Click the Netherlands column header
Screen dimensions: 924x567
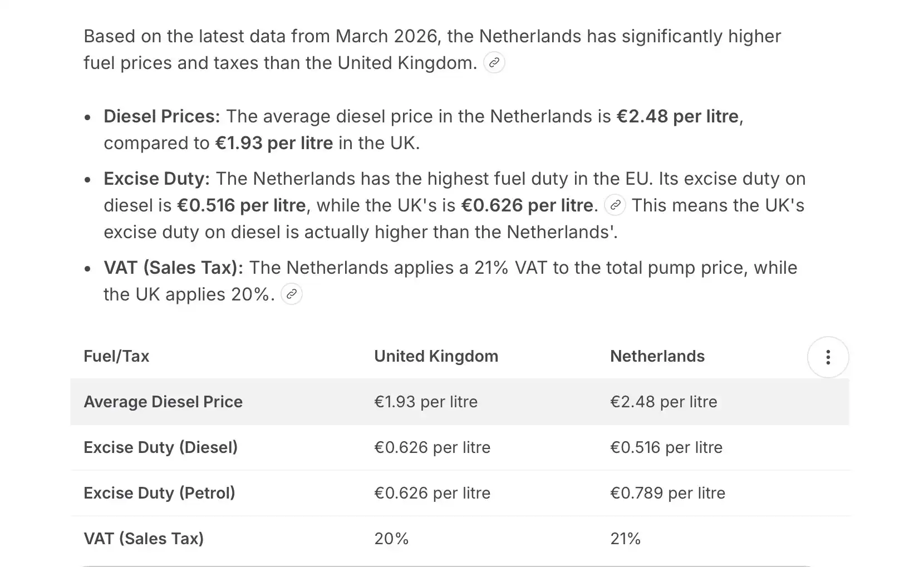(657, 356)
